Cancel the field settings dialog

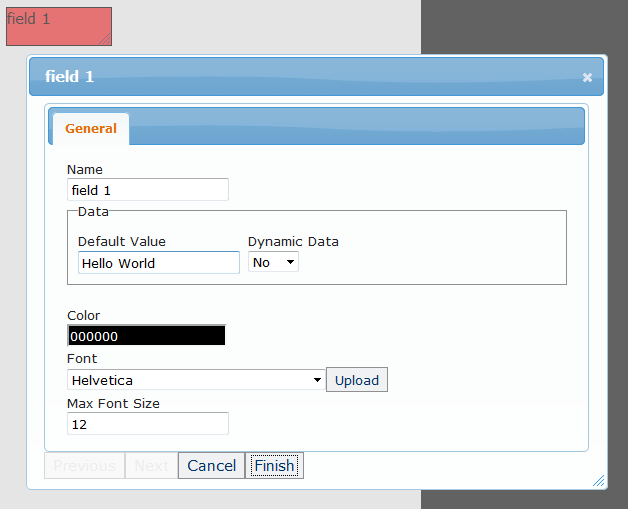tap(211, 465)
